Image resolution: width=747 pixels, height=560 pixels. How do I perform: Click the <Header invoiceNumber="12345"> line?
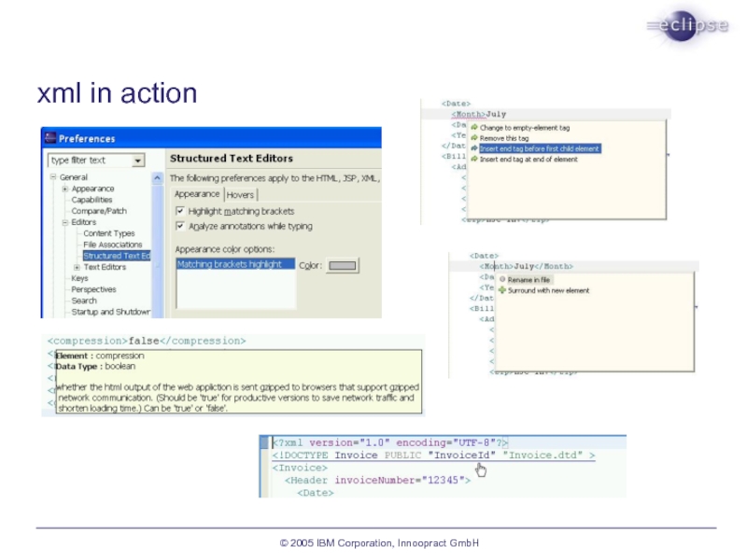point(377,481)
